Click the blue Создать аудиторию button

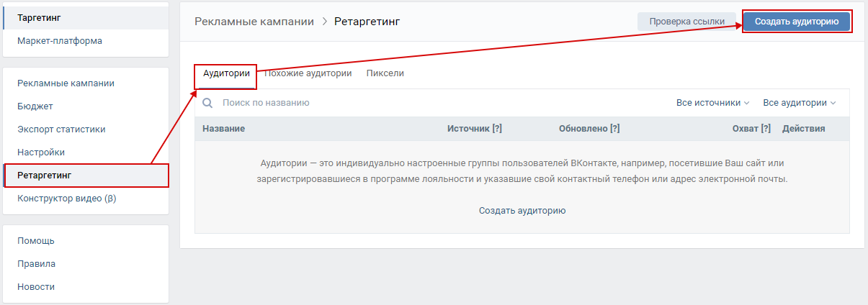point(797,22)
